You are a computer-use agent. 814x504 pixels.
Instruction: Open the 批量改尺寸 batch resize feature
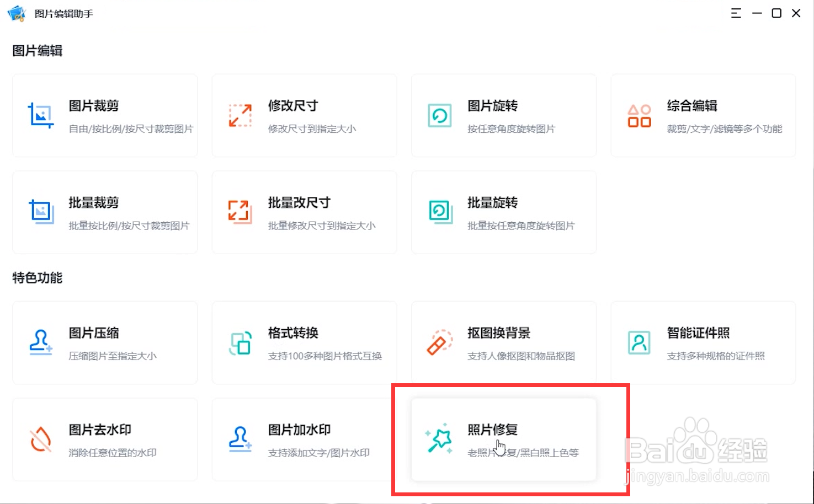pos(304,212)
